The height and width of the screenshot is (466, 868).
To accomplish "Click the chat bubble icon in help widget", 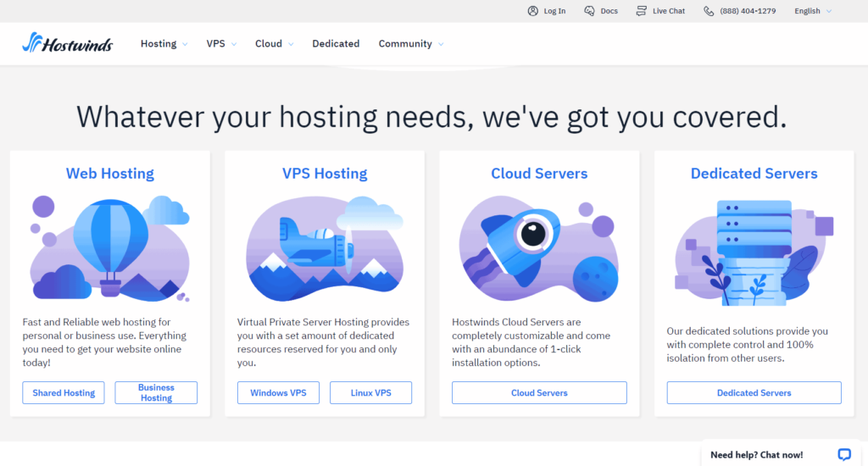I will point(844,454).
